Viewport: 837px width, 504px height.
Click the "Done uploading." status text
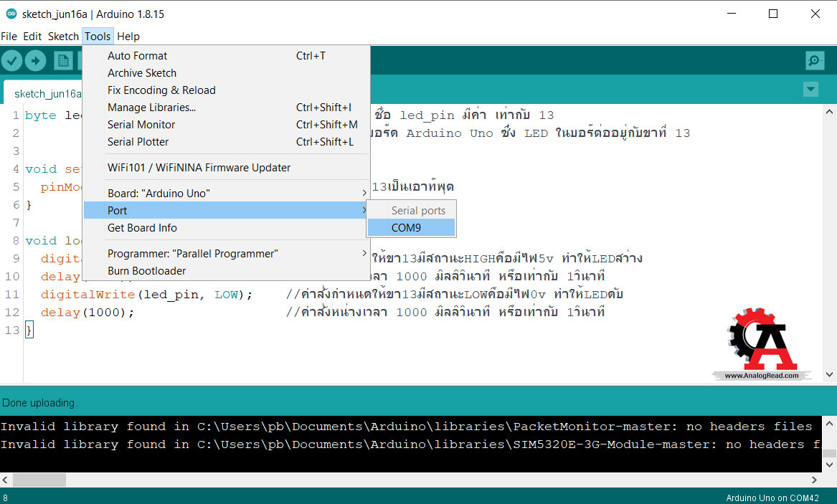click(39, 403)
